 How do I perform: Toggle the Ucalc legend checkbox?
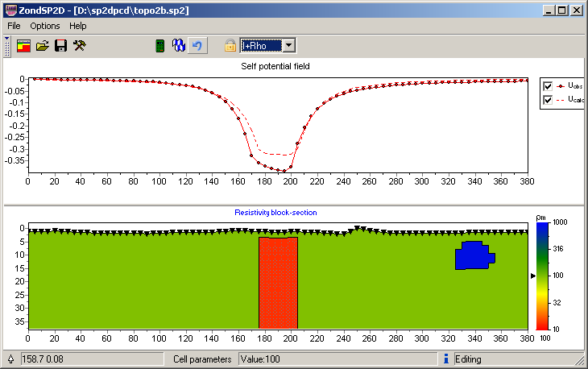point(548,100)
